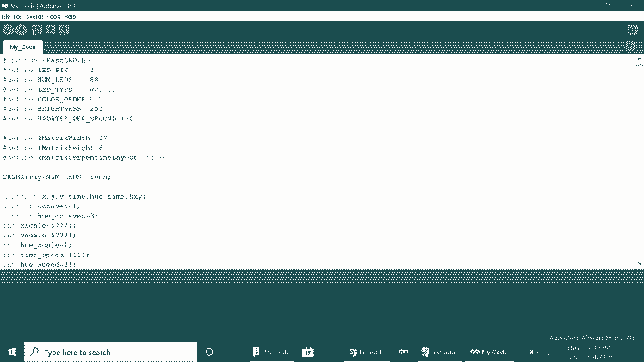
Task: Click the COLOR_ORDER define line
Action: [53, 99]
